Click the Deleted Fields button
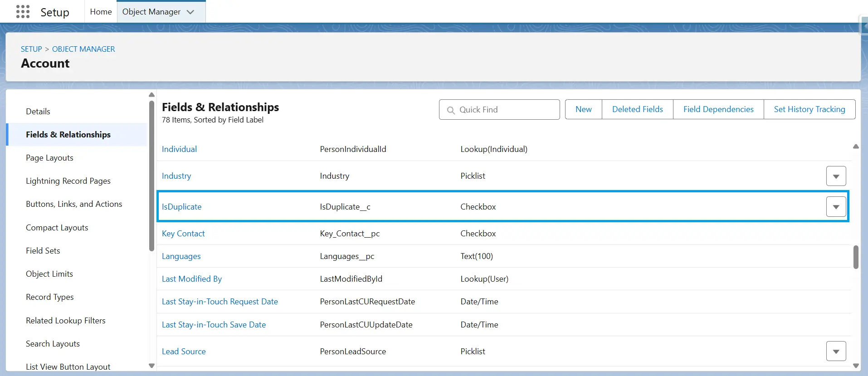Image resolution: width=868 pixels, height=376 pixels. pos(638,109)
